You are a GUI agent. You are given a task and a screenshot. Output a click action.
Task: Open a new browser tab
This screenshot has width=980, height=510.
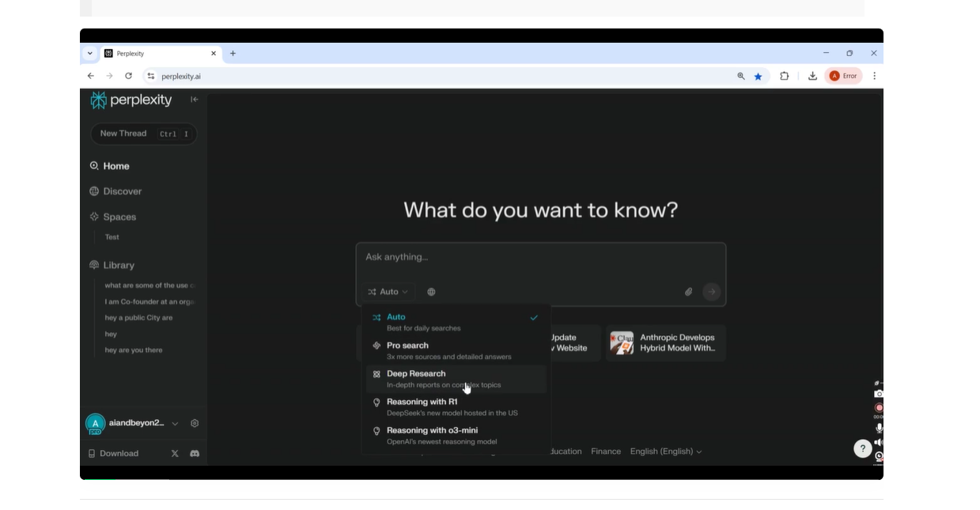pos(233,54)
